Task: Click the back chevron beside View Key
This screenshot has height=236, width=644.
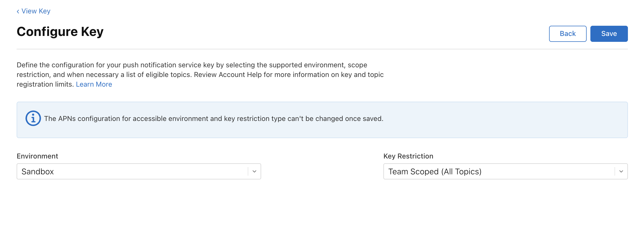Action: pos(18,11)
